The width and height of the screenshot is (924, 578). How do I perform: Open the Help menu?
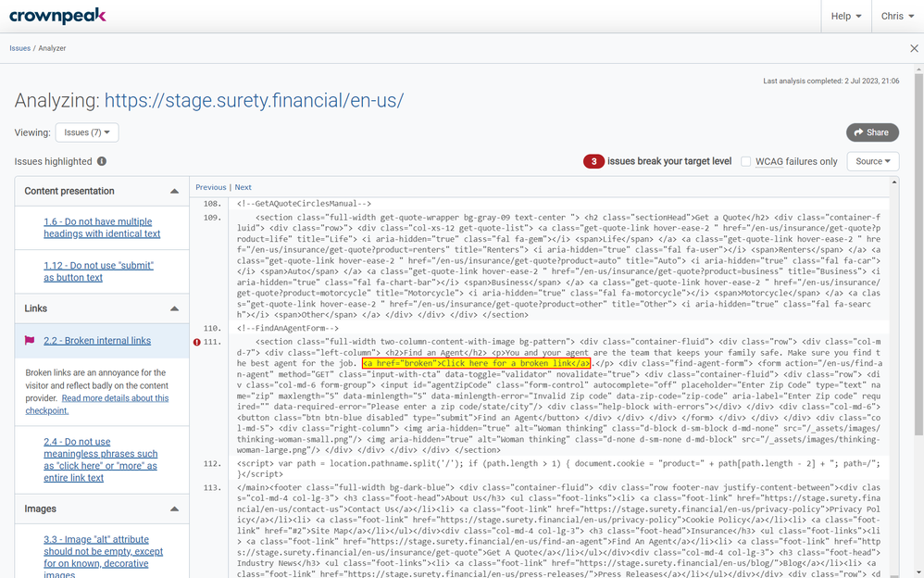(x=845, y=16)
